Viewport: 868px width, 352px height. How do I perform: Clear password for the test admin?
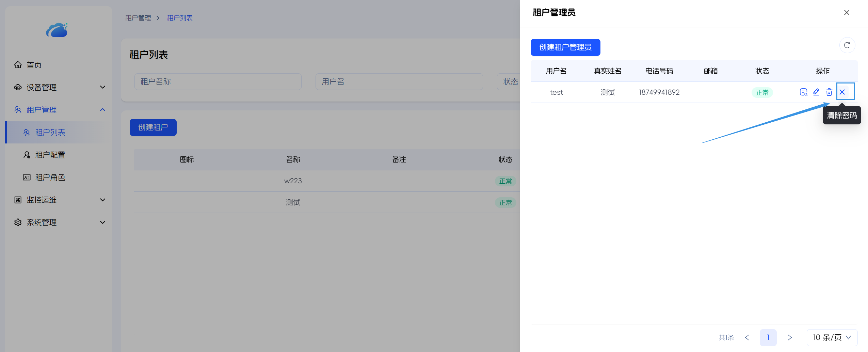(842, 92)
